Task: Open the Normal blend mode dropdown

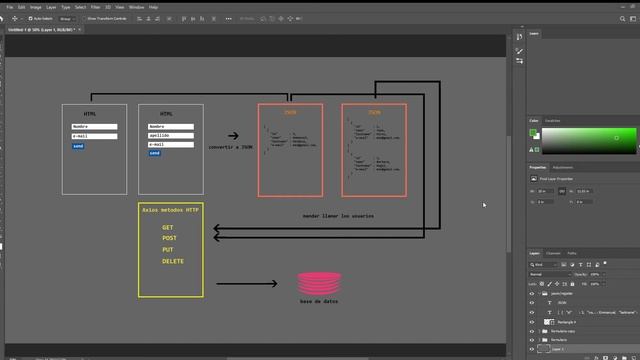Action: (x=550, y=274)
